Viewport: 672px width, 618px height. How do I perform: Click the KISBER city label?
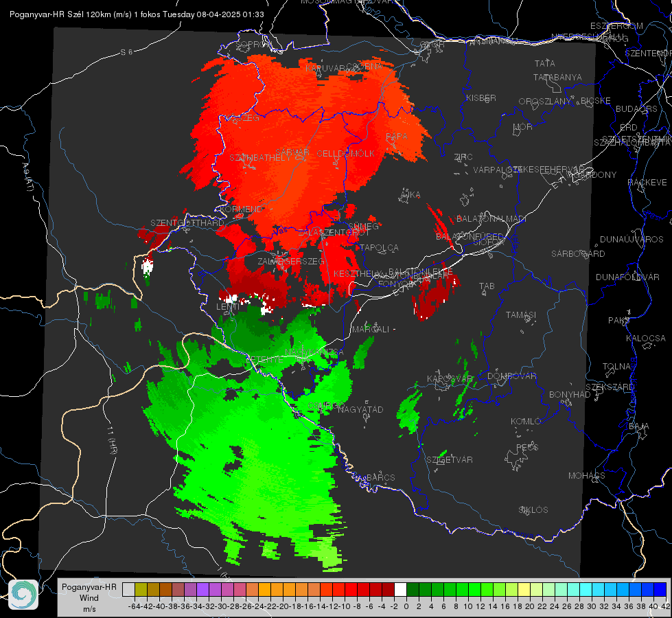pyautogui.click(x=481, y=98)
